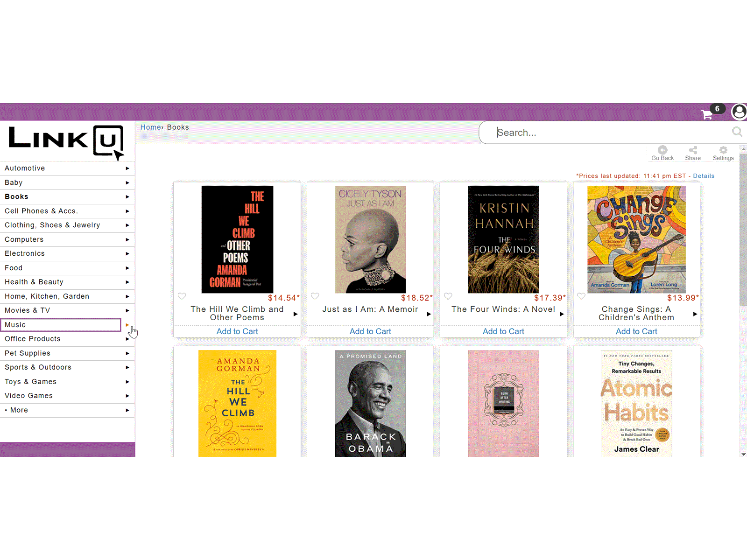
Task: Open the user account profile icon
Action: tap(739, 112)
